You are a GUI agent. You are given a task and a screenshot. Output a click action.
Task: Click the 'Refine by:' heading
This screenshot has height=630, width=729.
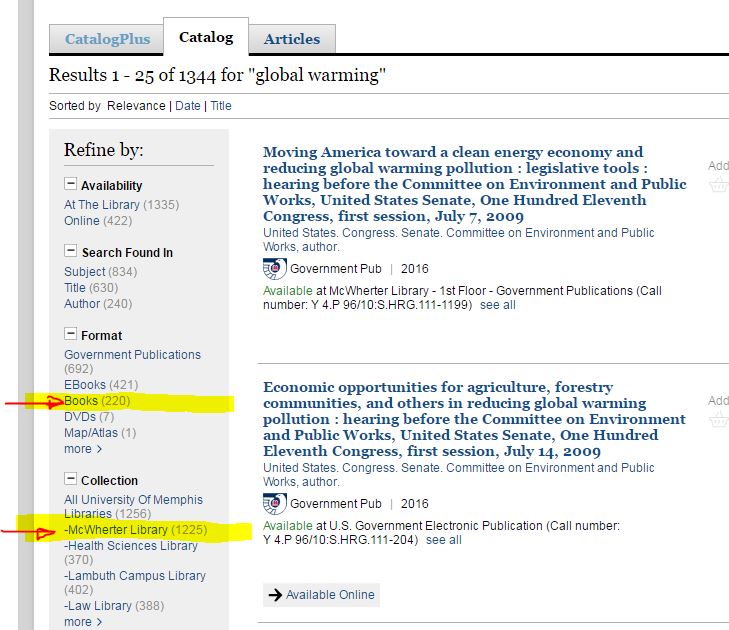point(104,150)
